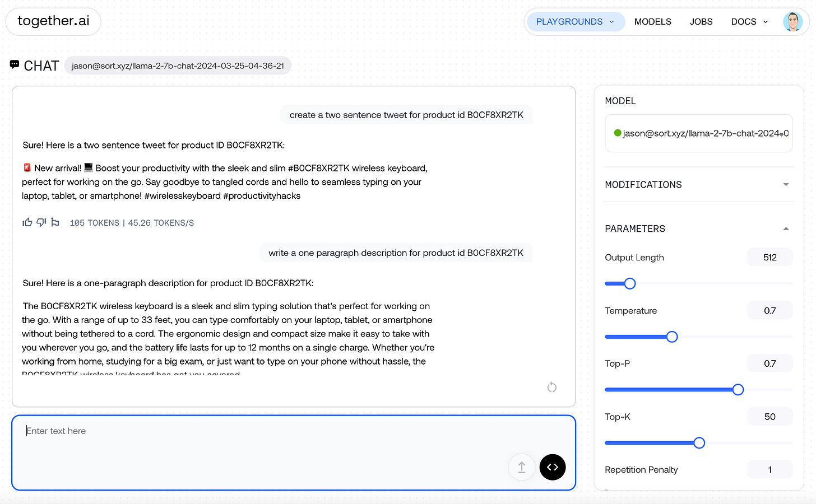Click the thumbs down icon

click(41, 222)
